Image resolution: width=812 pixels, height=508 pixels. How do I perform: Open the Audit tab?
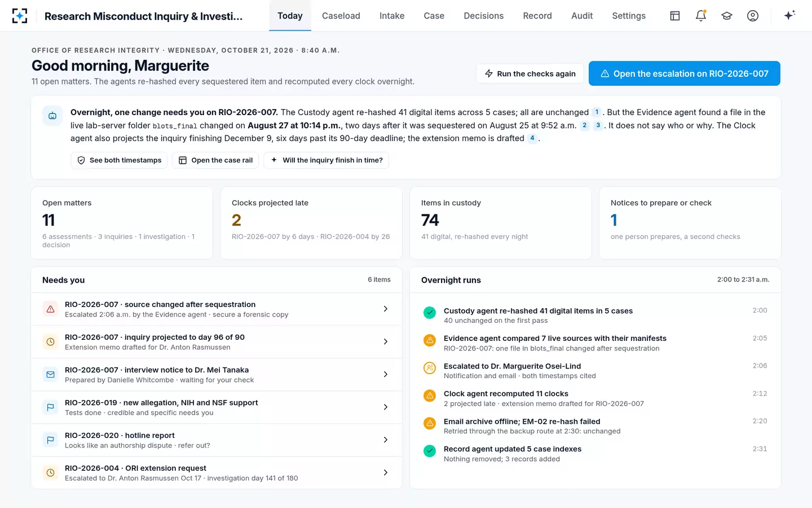582,16
